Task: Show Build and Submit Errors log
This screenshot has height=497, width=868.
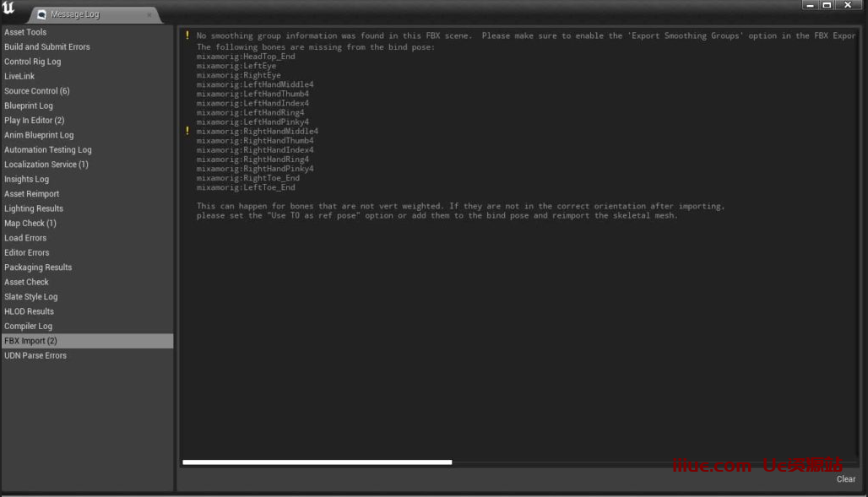Action: point(46,47)
